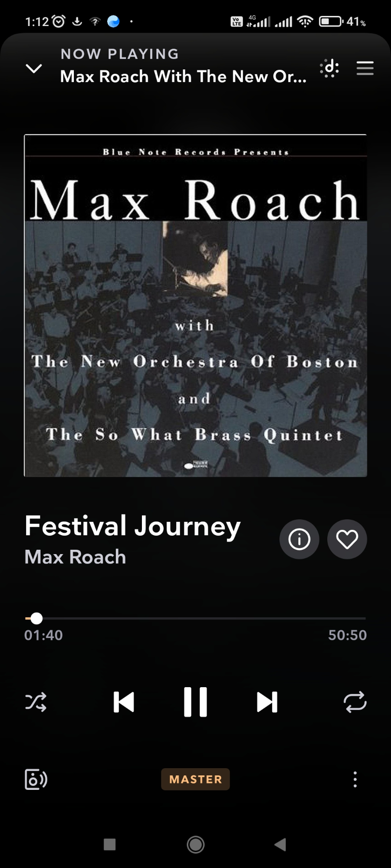Image resolution: width=391 pixels, height=868 pixels.
Task: Open the Max Roach artist link
Action: click(x=75, y=557)
